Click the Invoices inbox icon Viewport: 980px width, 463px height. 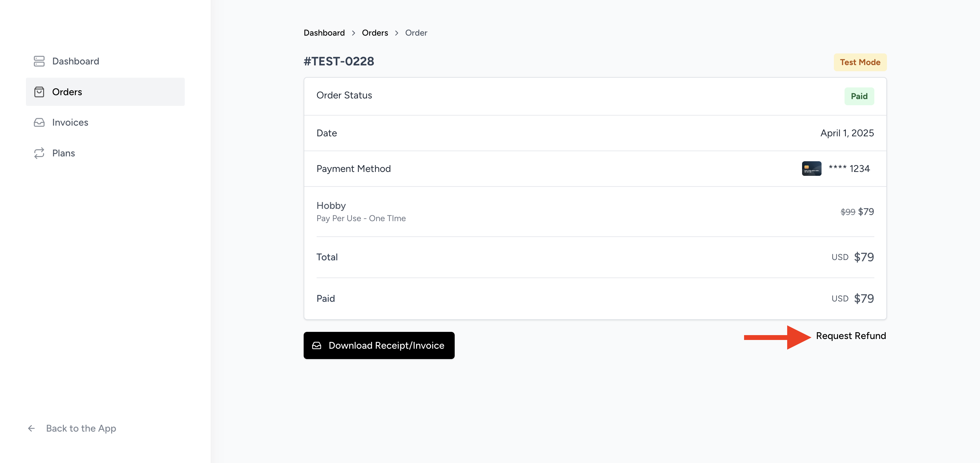[39, 122]
